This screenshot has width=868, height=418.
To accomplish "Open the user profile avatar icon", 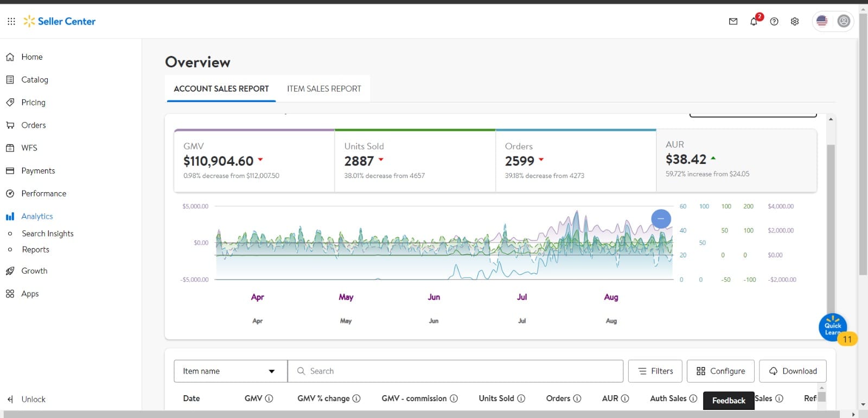I will (844, 21).
